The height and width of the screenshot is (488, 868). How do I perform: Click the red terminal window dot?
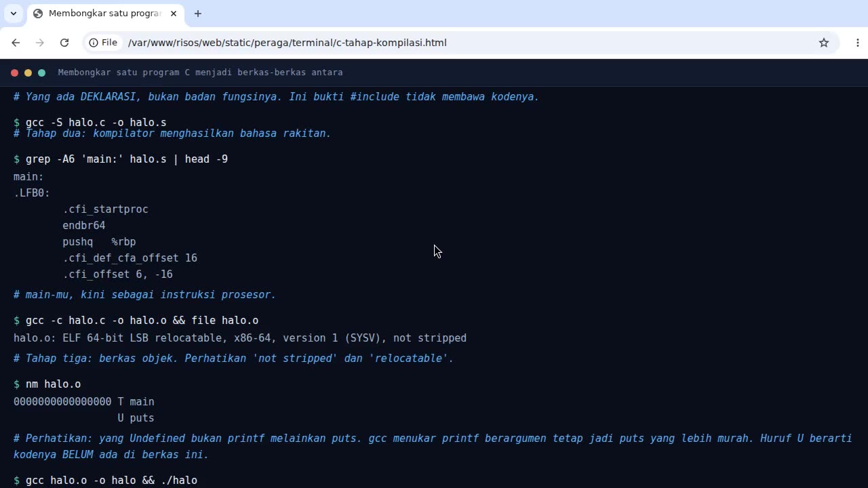pyautogui.click(x=14, y=73)
